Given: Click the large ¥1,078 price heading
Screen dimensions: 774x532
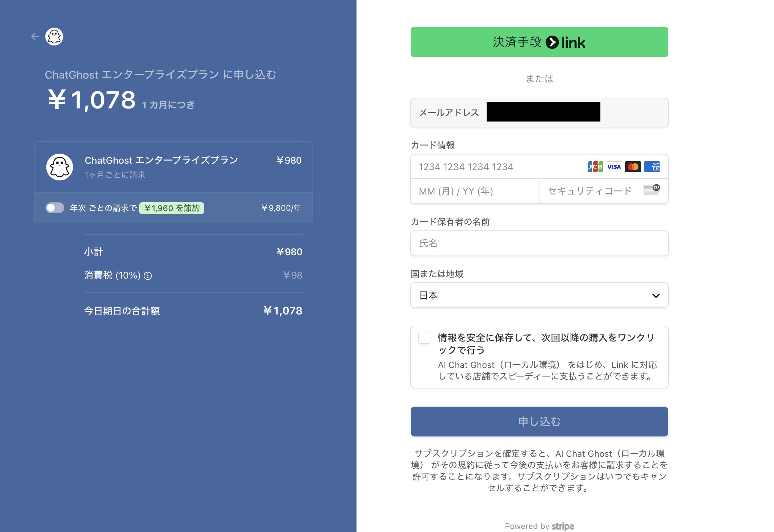Looking at the screenshot, I should [x=91, y=100].
